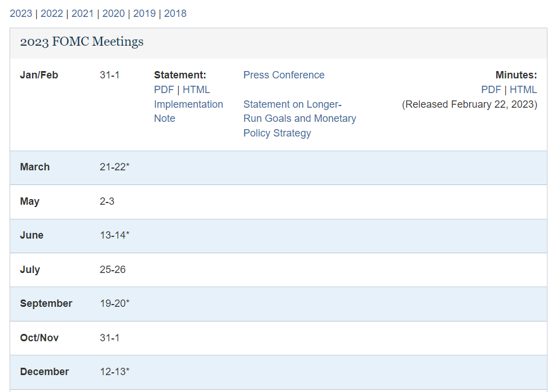
Task: Open the Minutes HTML link
Action: click(x=523, y=90)
